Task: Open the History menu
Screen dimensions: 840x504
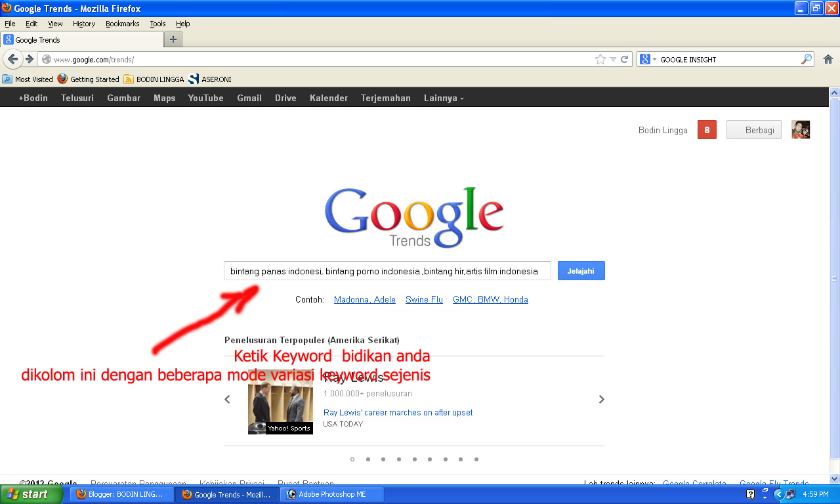Action: pyautogui.click(x=84, y=24)
